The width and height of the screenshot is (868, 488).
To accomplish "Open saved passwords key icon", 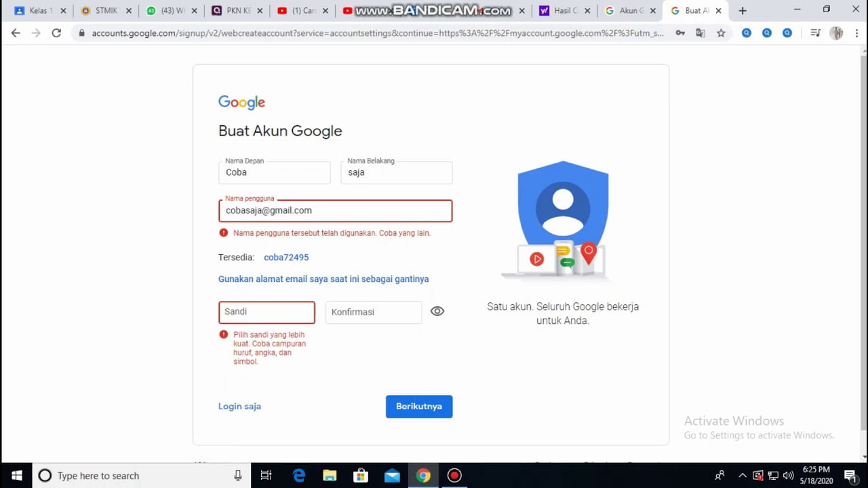I will coord(680,33).
